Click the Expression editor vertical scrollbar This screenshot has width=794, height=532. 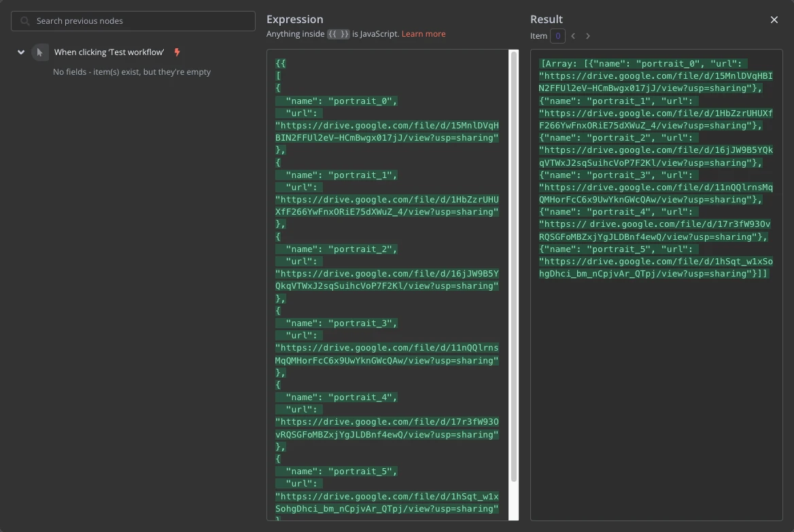(x=513, y=266)
